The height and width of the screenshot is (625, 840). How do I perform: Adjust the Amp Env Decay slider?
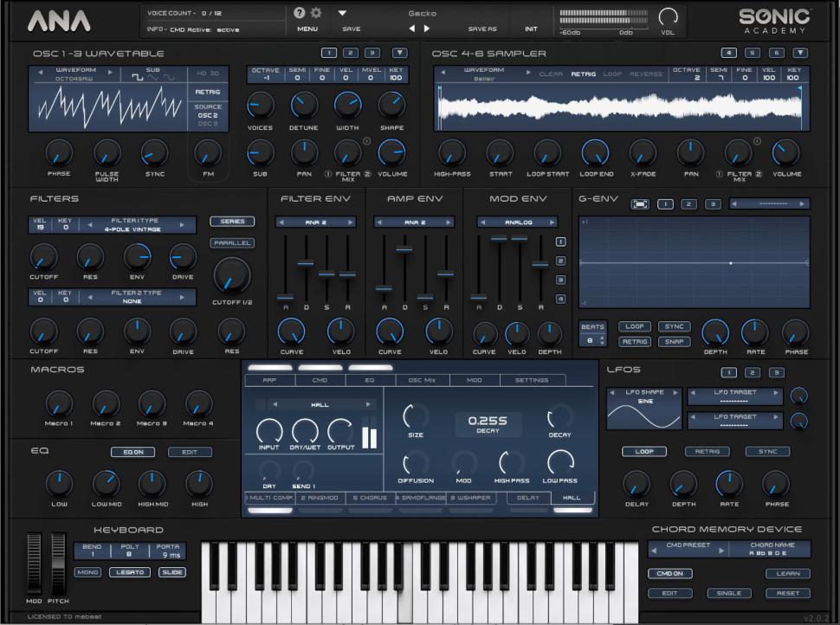pyautogui.click(x=404, y=249)
